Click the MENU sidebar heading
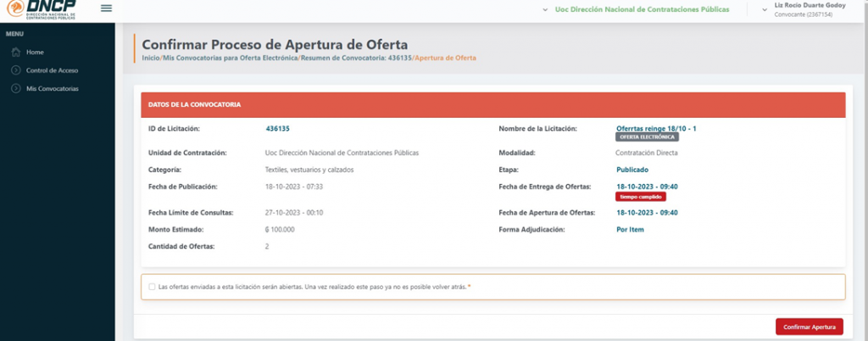Image resolution: width=868 pixels, height=341 pixels. [x=15, y=34]
